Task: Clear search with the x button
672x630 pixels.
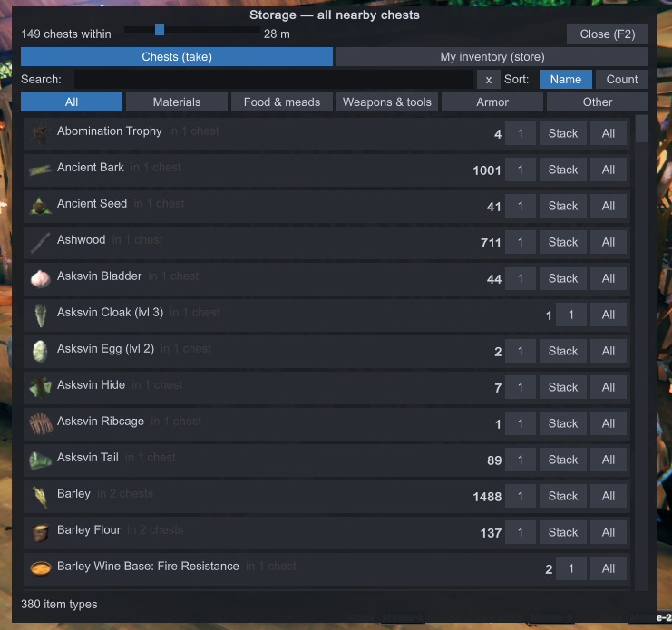Action: (489, 79)
